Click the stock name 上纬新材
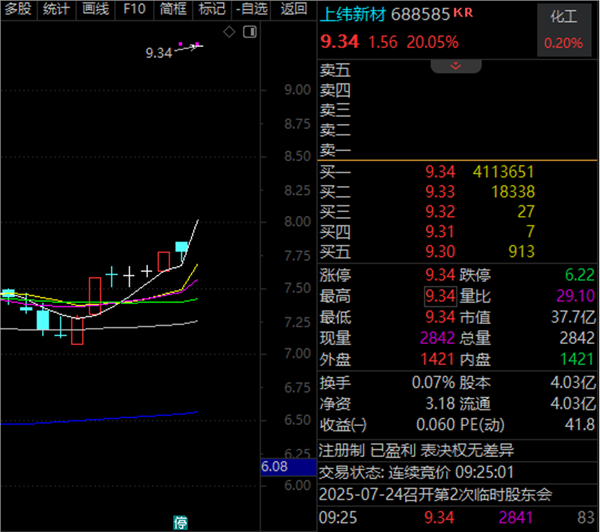Screen dimensions: 600x532 point(352,15)
